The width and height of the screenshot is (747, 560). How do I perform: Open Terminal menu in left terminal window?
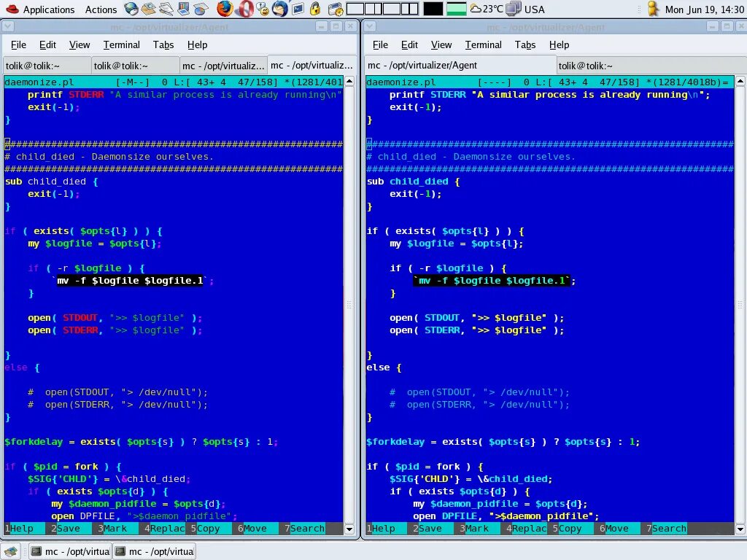pyautogui.click(x=122, y=44)
